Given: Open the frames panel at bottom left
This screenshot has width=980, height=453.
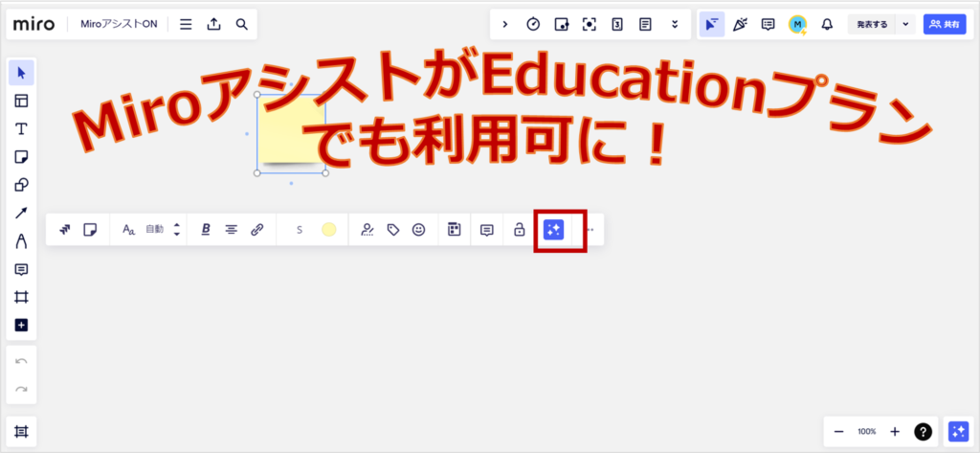Looking at the screenshot, I should [x=21, y=431].
